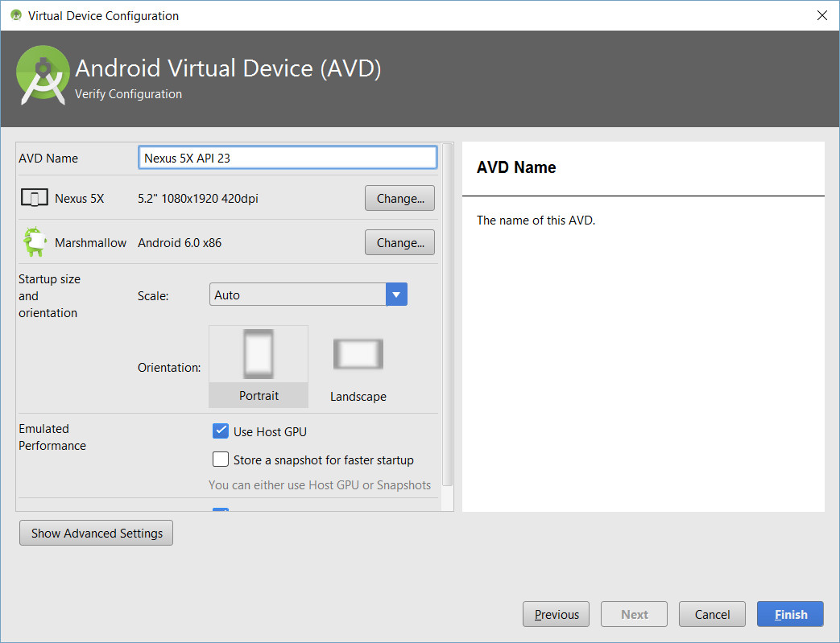Viewport: 840px width, 643px height.
Task: Click the Nexus 5X device icon
Action: tap(35, 198)
